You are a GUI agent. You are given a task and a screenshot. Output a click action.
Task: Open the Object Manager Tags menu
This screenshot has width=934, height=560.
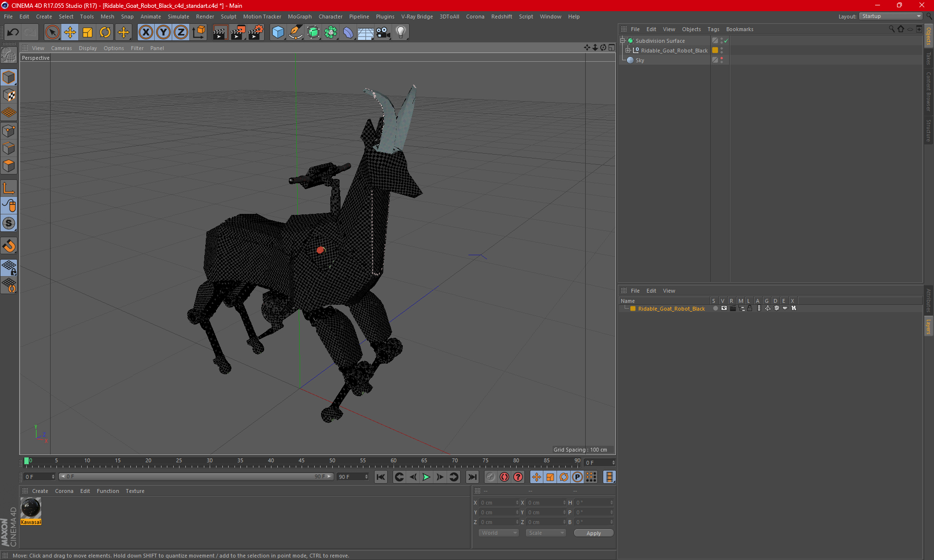[x=713, y=29]
